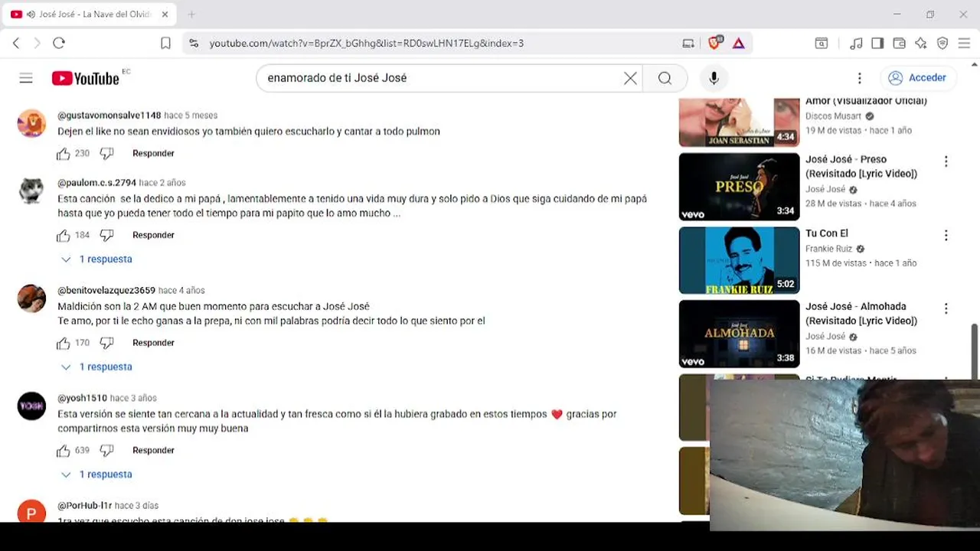Viewport: 980px width, 551px height.
Task: Reload the page
Action: click(59, 44)
